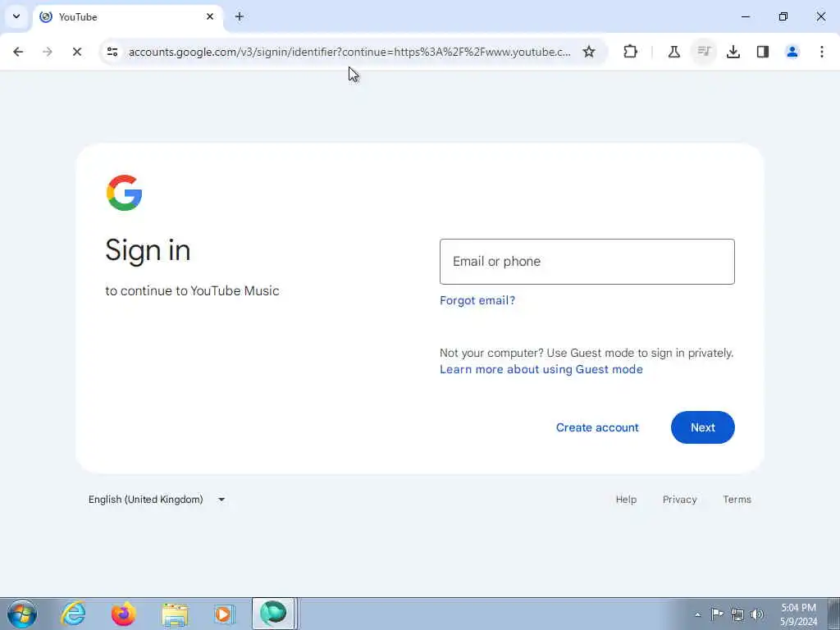Open the Downloads icon

(733, 52)
